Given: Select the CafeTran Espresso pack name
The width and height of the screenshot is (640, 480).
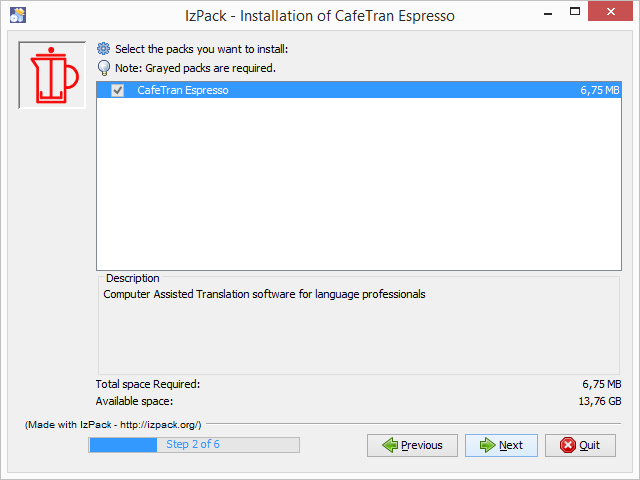Looking at the screenshot, I should click(182, 90).
